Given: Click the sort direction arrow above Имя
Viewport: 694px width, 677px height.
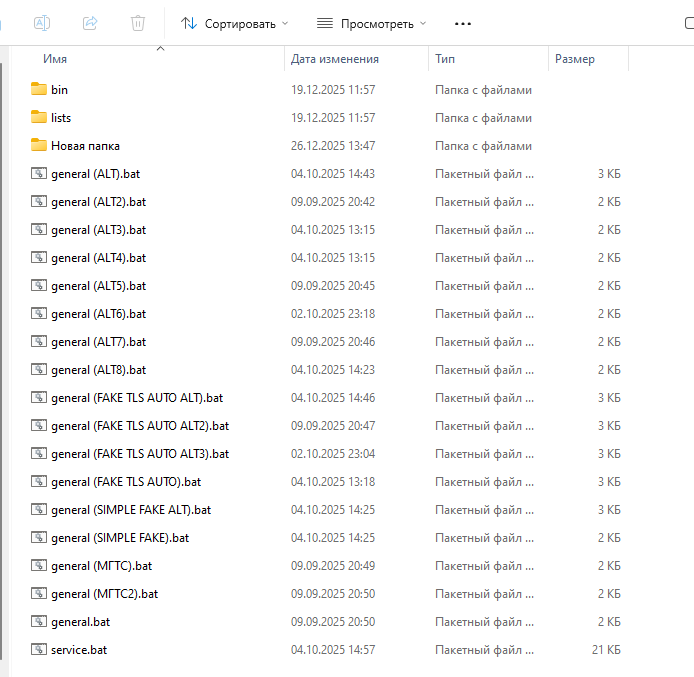Looking at the screenshot, I should coord(161,48).
